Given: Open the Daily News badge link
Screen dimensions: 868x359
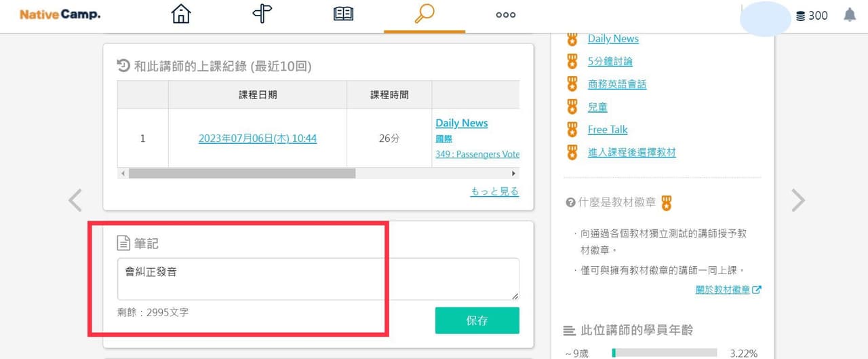Looking at the screenshot, I should pyautogui.click(x=613, y=39).
